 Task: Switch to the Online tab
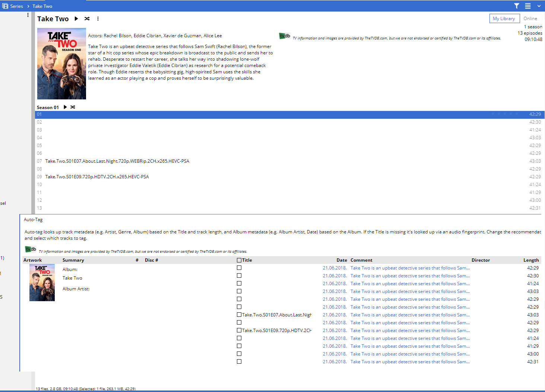[x=530, y=19]
